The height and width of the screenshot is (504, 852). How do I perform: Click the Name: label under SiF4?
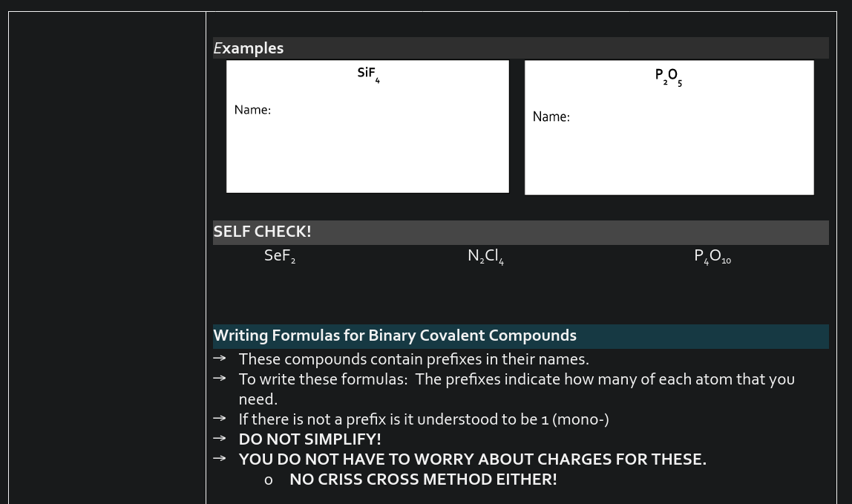click(252, 110)
